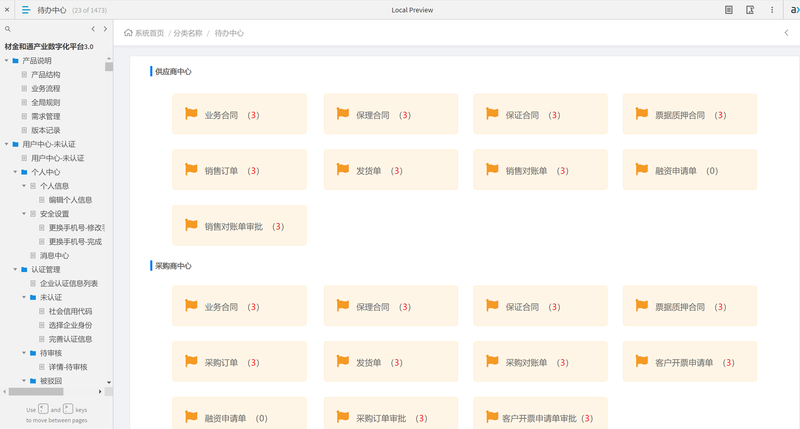Click sidebar vertical scrollbar thumb
Image resolution: width=800 pixels, height=429 pixels.
point(109,67)
